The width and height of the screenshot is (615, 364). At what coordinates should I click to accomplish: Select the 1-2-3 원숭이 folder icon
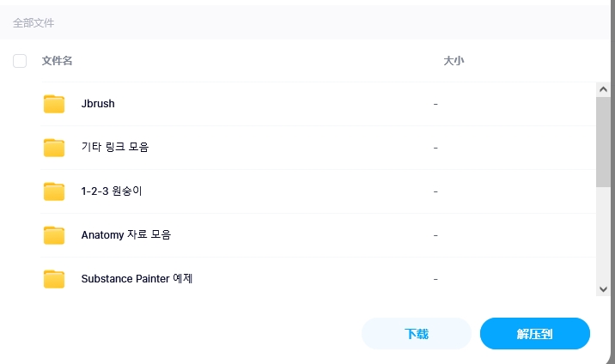[x=54, y=191]
